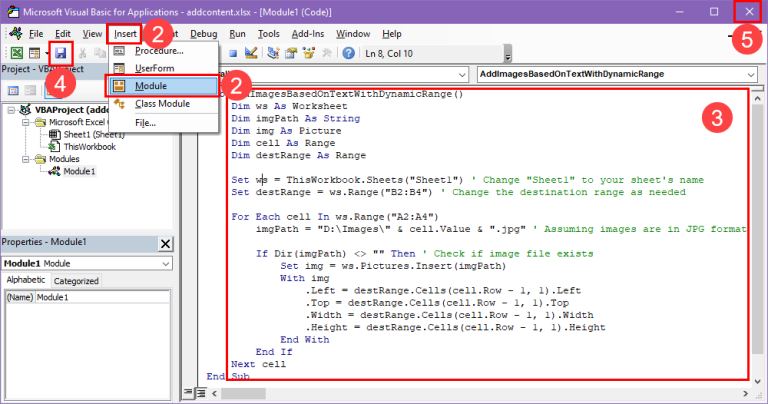
Task: Click the 'Next cell' code line
Action: pyautogui.click(x=258, y=364)
